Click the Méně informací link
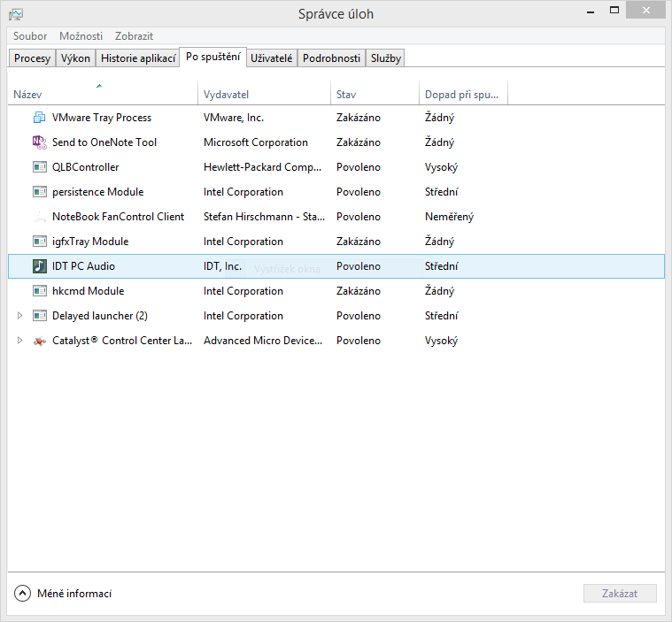This screenshot has width=672, height=622. (x=74, y=594)
